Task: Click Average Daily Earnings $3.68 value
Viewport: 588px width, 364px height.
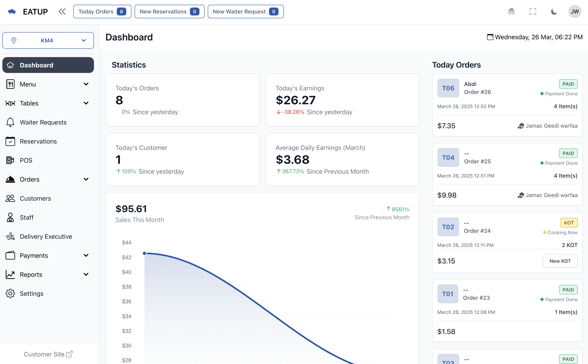Action: click(x=292, y=160)
